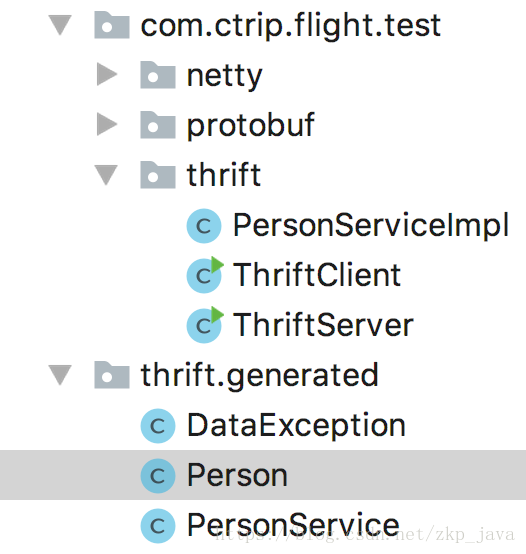
Task: Expand the protobuf package
Action: click(107, 124)
